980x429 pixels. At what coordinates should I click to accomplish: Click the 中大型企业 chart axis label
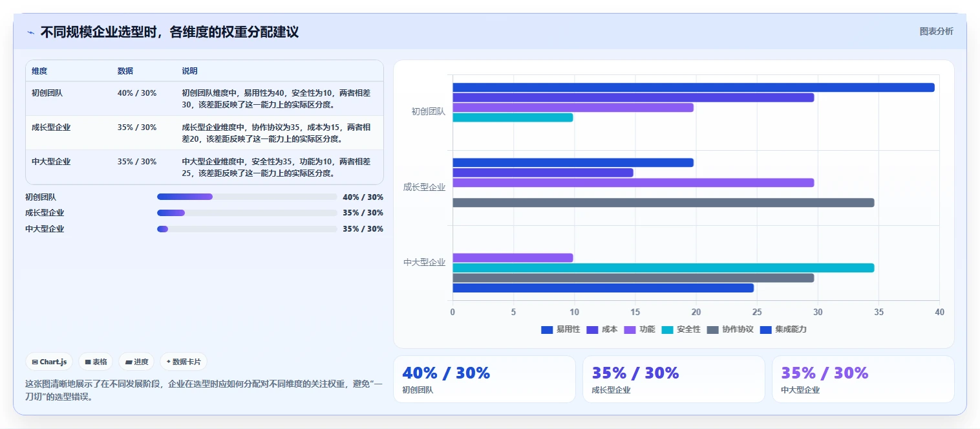pyautogui.click(x=425, y=262)
